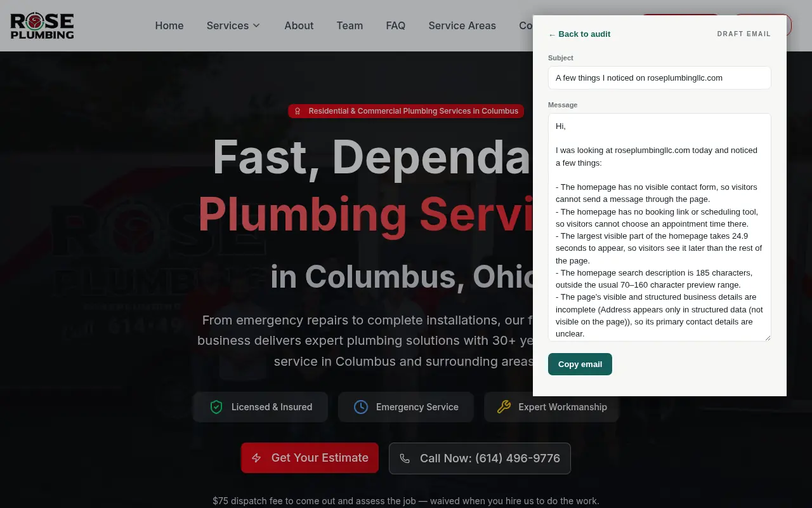812x508 pixels.
Task: Expand the Services dropdown menu
Action: tap(233, 25)
